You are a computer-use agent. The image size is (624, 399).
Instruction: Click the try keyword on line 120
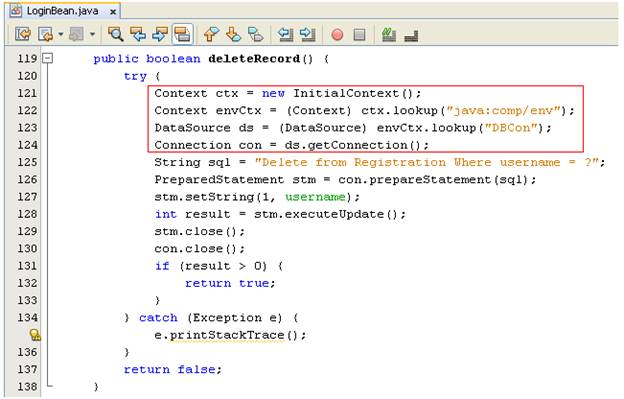click(135, 76)
